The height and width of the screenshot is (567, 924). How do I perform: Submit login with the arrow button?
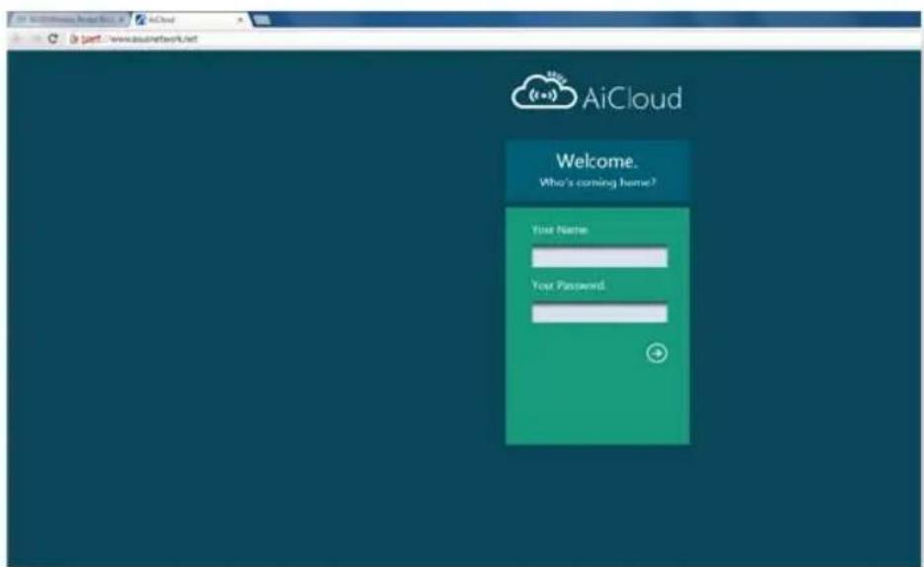tap(657, 353)
